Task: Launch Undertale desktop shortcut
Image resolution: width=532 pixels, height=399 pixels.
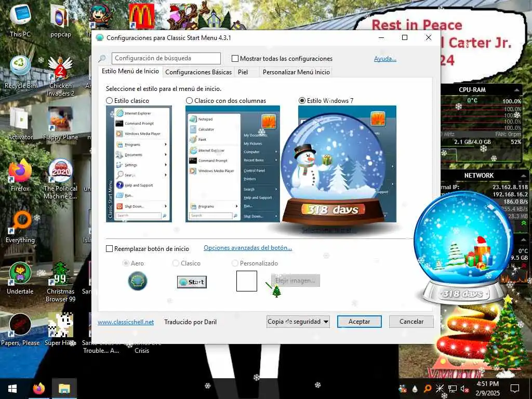Action: point(20,277)
